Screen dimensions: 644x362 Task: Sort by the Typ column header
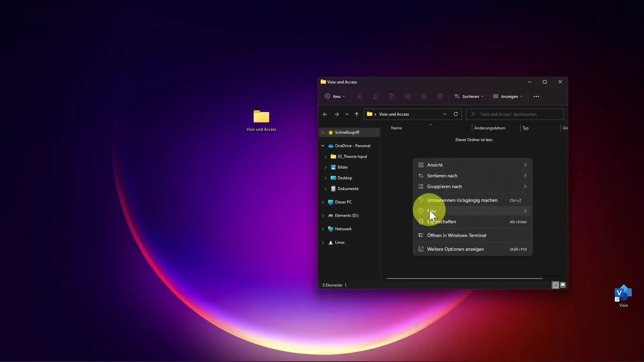coord(525,128)
